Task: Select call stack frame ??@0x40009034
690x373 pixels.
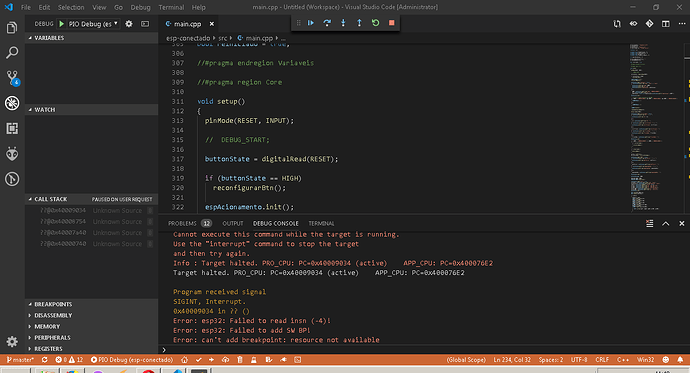Action: (x=92, y=210)
